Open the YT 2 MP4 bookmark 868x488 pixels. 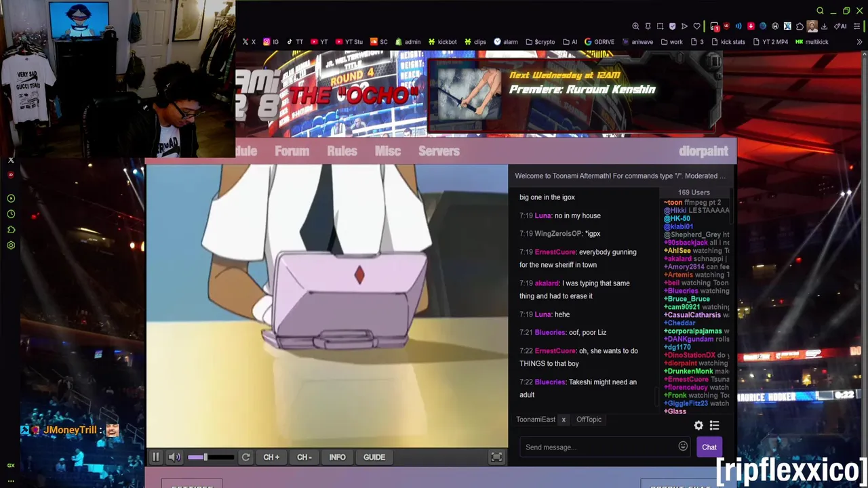[x=770, y=42]
